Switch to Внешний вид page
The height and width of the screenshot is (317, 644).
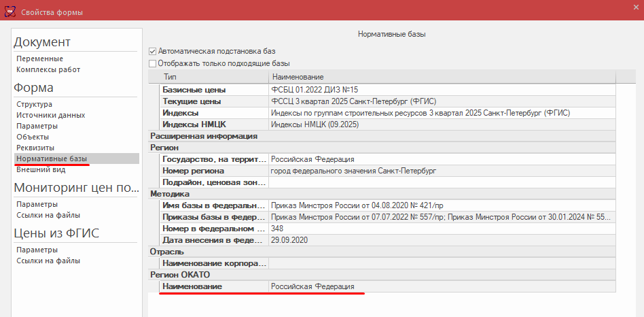(x=41, y=169)
